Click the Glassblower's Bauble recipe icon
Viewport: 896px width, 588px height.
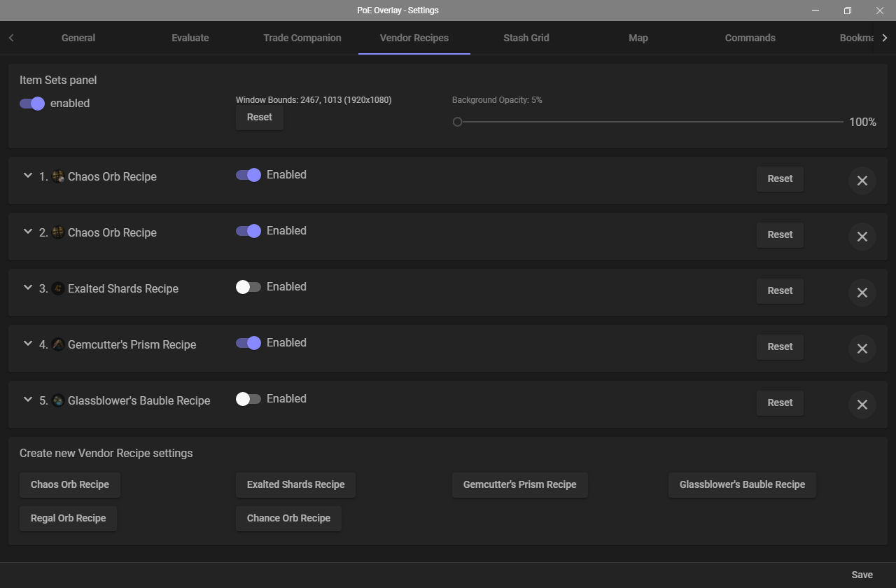(x=58, y=400)
